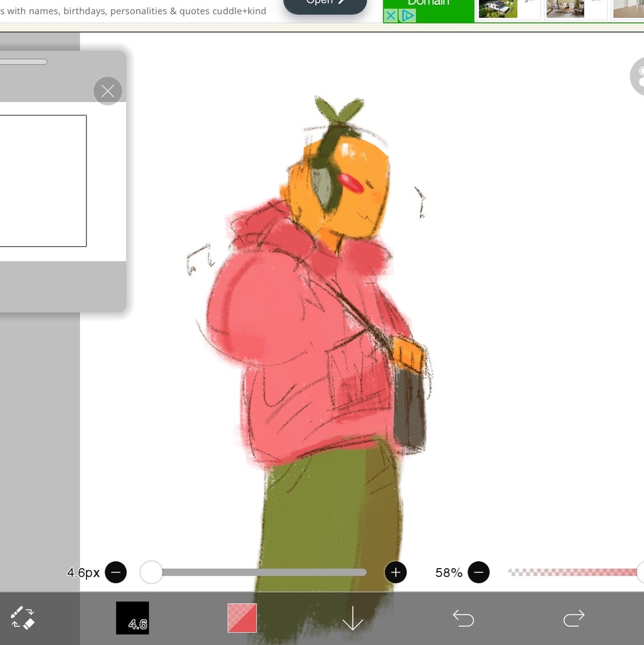644x645 pixels.
Task: Click the checkered opacity slider bar
Action: (x=574, y=572)
